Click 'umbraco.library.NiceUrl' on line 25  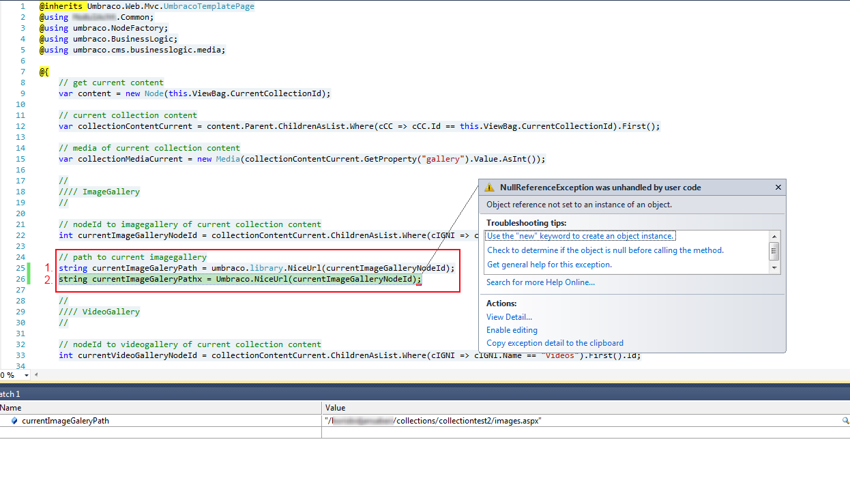(266, 268)
